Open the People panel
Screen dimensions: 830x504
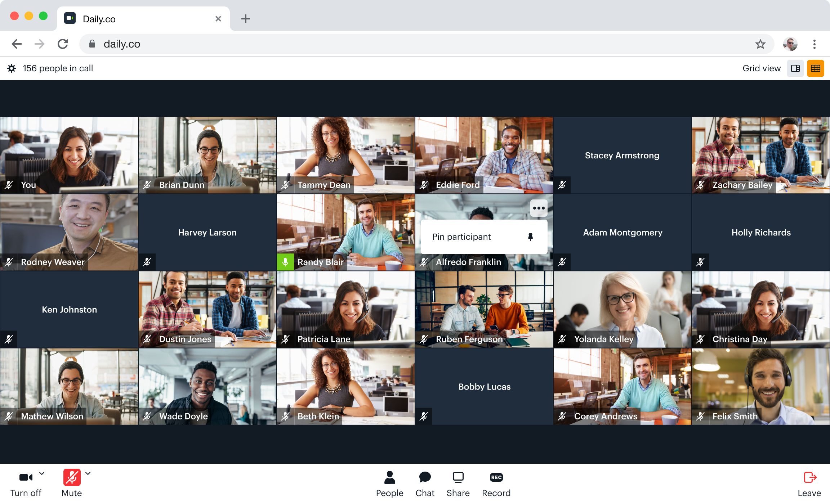point(389,483)
